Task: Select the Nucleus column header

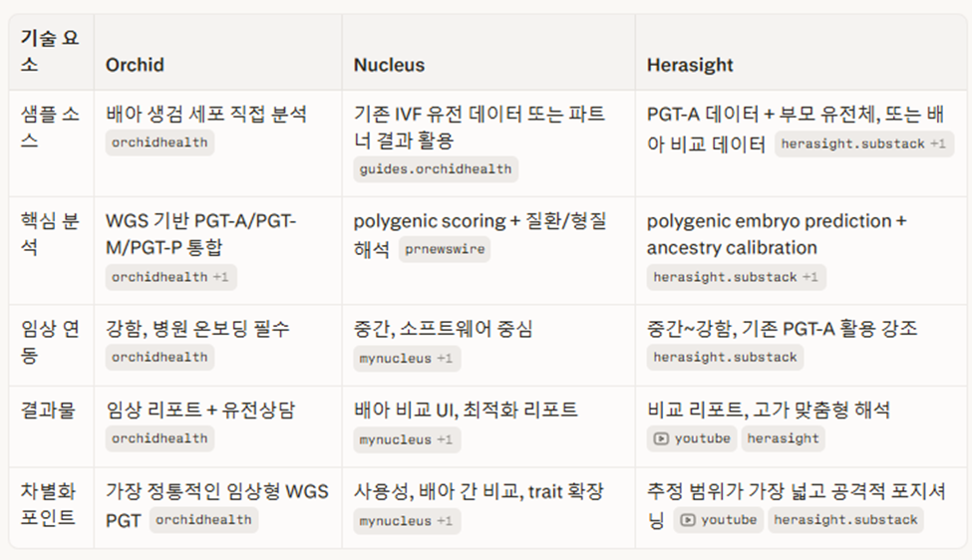Action: tap(389, 65)
